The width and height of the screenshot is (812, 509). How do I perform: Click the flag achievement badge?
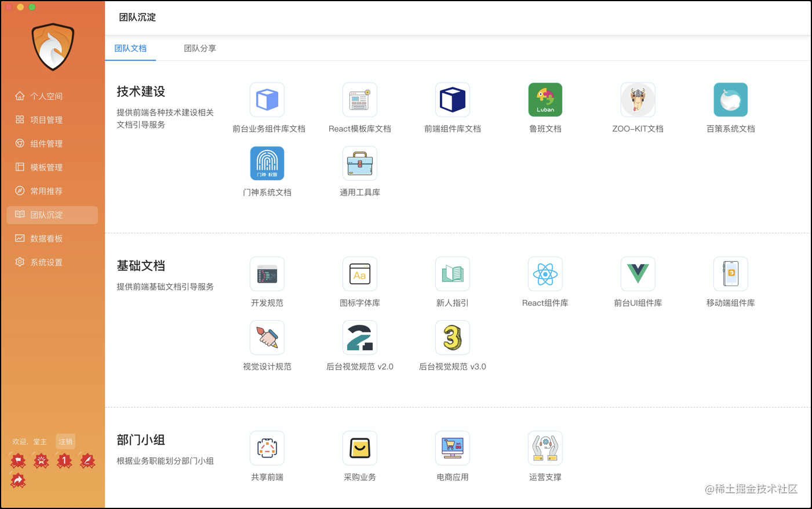tap(18, 461)
